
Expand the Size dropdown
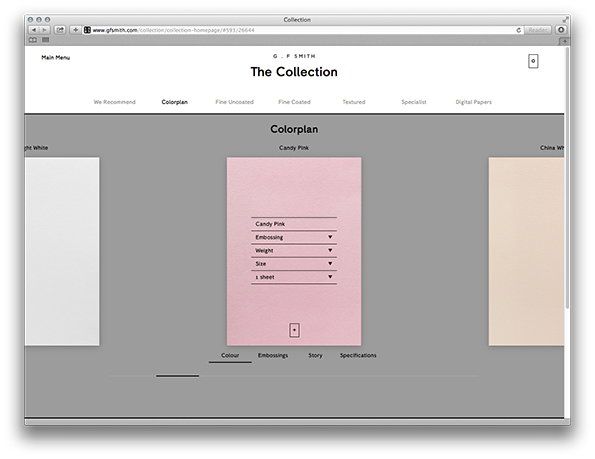[x=294, y=264]
